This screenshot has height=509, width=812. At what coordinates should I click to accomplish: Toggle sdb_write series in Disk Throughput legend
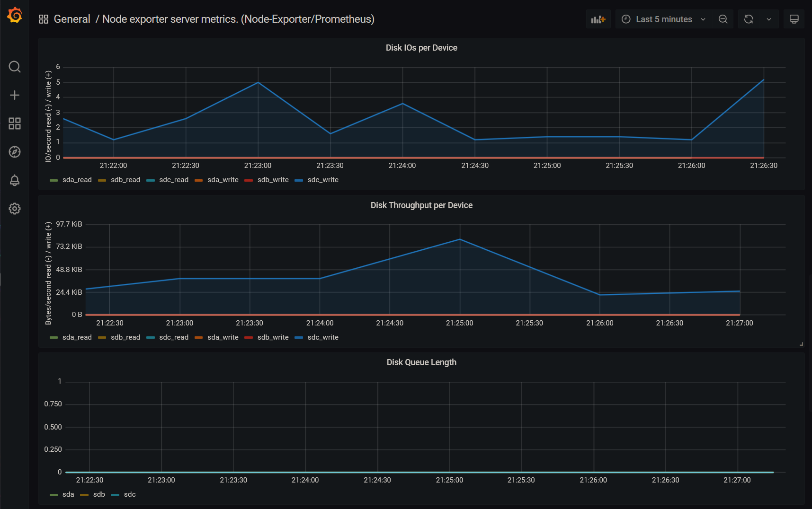tap(273, 337)
